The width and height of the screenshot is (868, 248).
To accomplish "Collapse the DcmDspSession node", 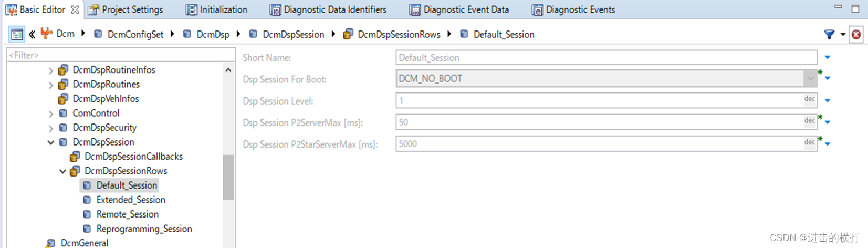I will tap(51, 142).
